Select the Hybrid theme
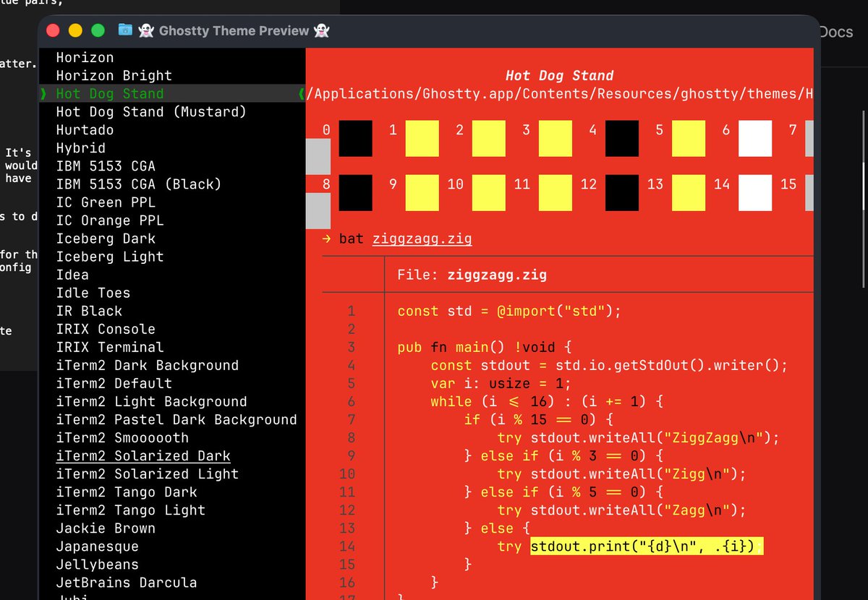868x600 pixels. pos(81,147)
